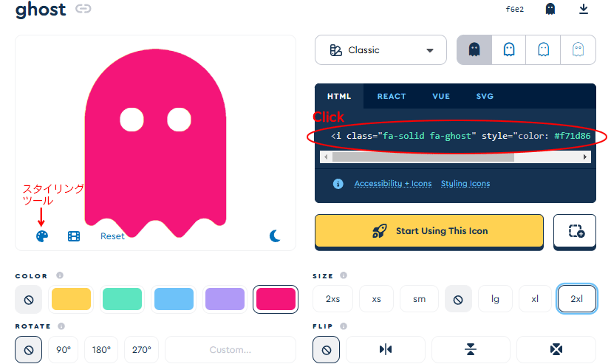Flip icon horizontally
Image resolution: width=611 pixels, height=364 pixels.
point(386,349)
